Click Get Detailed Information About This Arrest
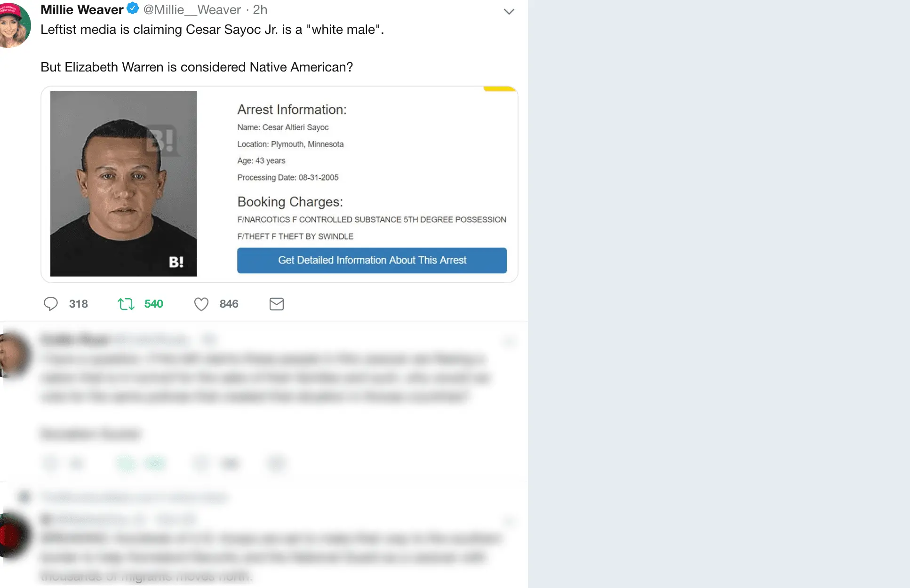Screen dimensions: 910x588 (x=372, y=260)
